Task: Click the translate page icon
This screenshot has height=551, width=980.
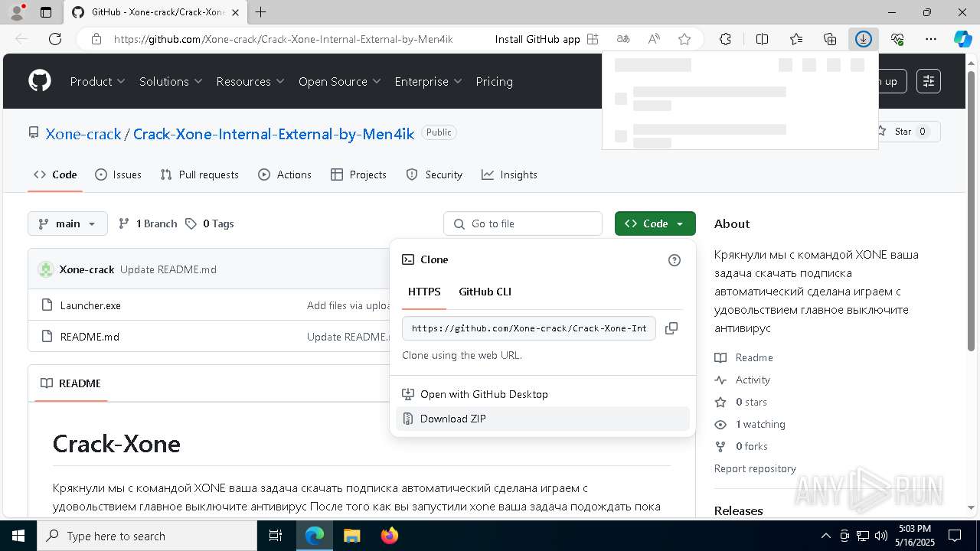Action: pyautogui.click(x=623, y=39)
